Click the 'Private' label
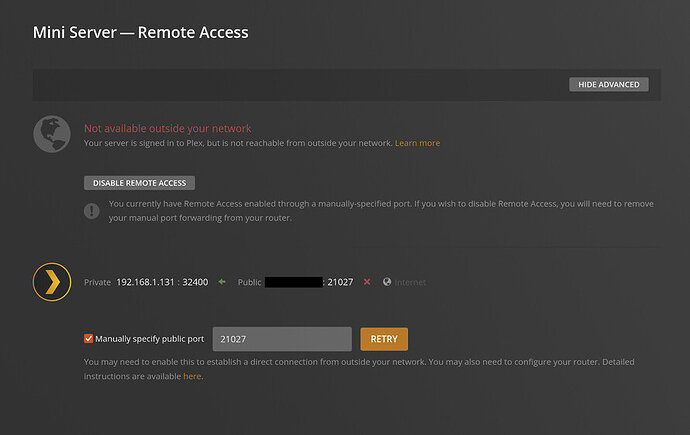The image size is (690, 435). coord(97,282)
